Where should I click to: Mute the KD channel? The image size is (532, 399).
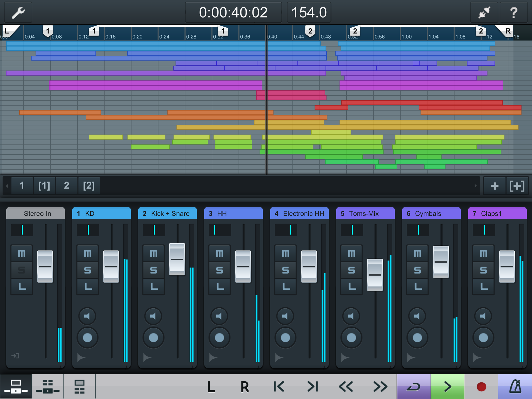(x=88, y=253)
